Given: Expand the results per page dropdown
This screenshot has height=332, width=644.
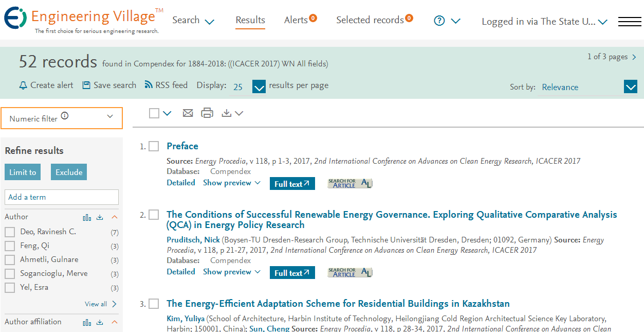Looking at the screenshot, I should coord(259,87).
